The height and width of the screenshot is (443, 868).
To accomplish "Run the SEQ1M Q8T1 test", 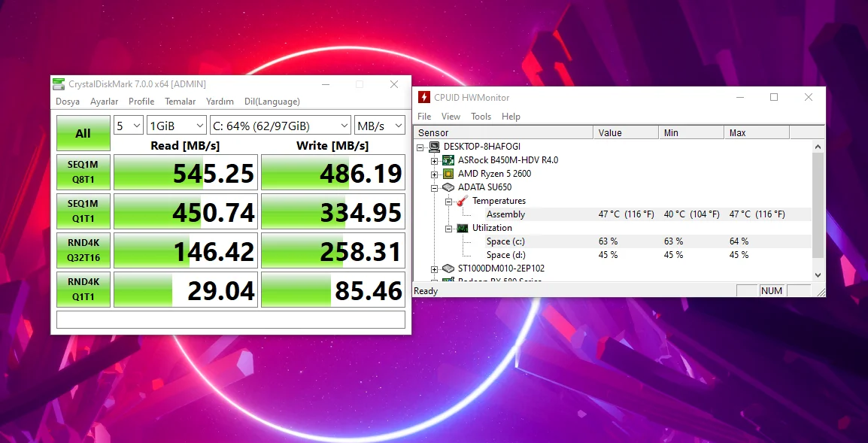I will tap(83, 172).
